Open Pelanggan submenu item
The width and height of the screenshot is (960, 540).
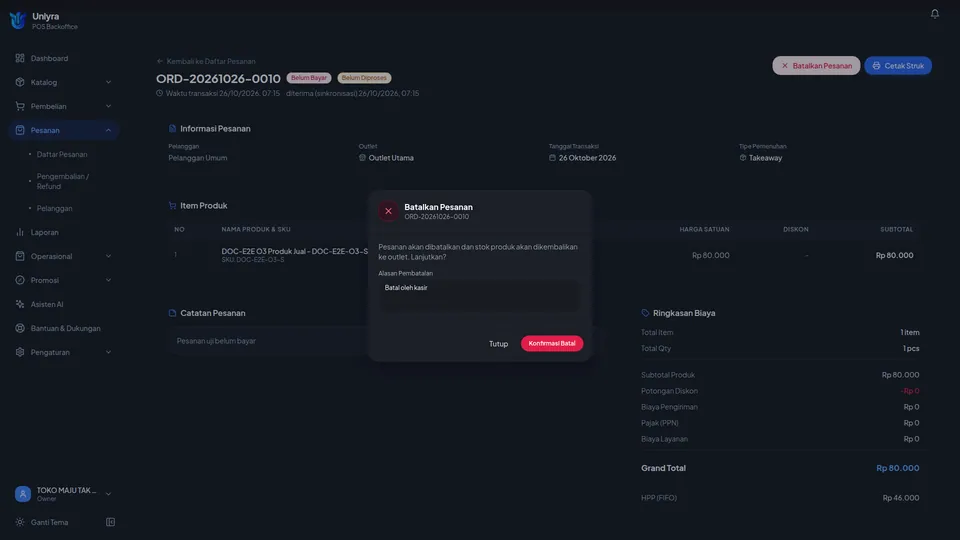(x=54, y=208)
